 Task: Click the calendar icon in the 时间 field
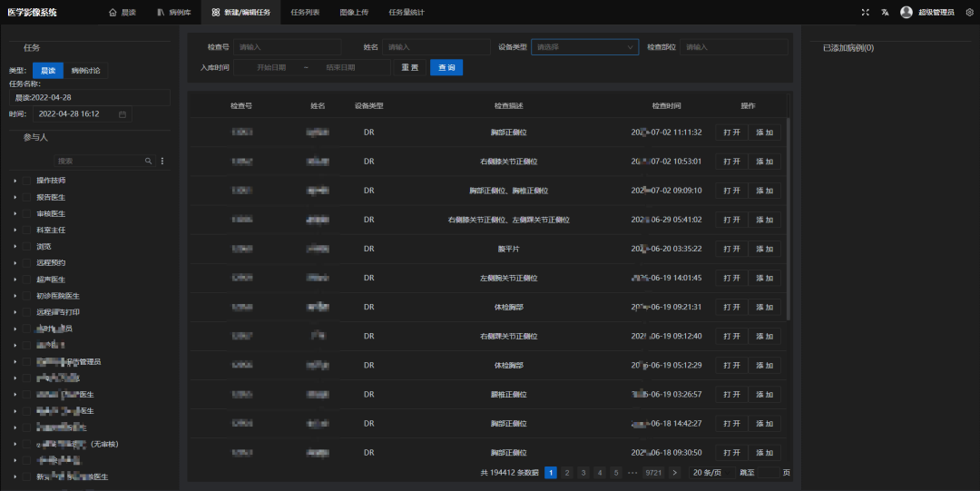point(122,114)
